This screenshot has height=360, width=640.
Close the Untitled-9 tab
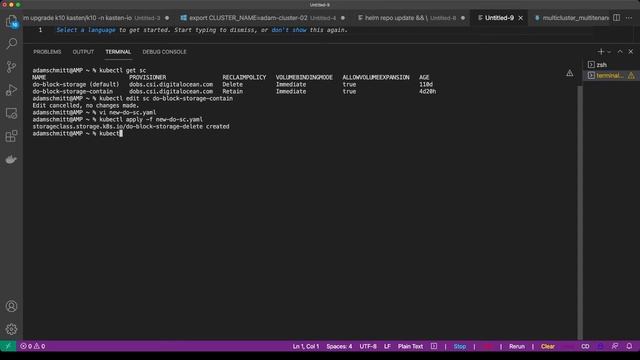coord(520,18)
